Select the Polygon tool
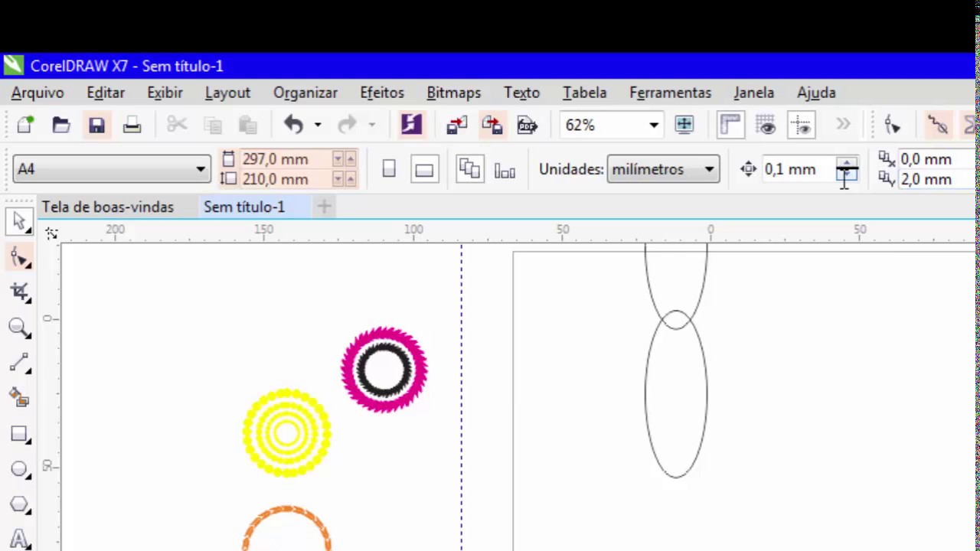Image resolution: width=980 pixels, height=551 pixels. tap(19, 504)
